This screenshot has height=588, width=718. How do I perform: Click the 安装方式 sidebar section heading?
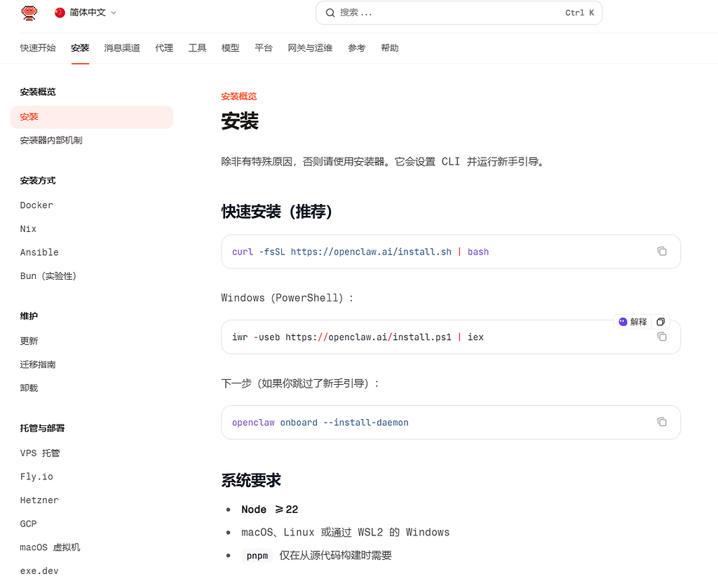click(x=38, y=181)
